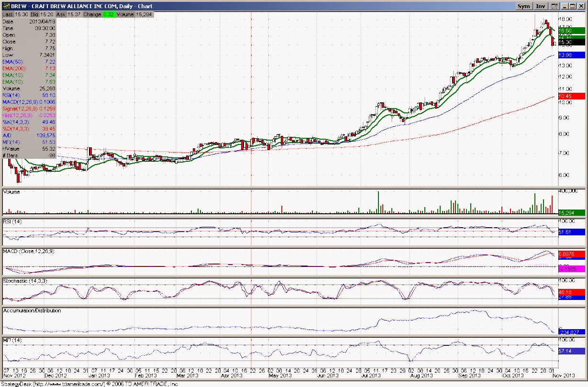Viewport: 588px width, 387px height.
Task: Close the DREW chart window
Action: [581, 6]
